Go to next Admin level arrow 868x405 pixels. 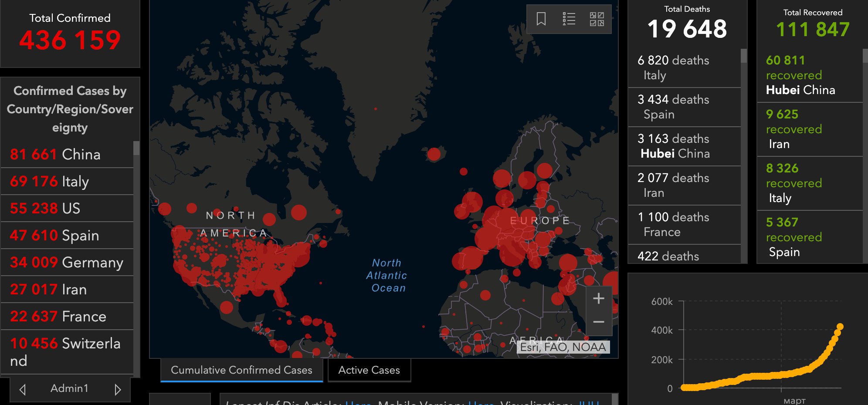coord(118,389)
